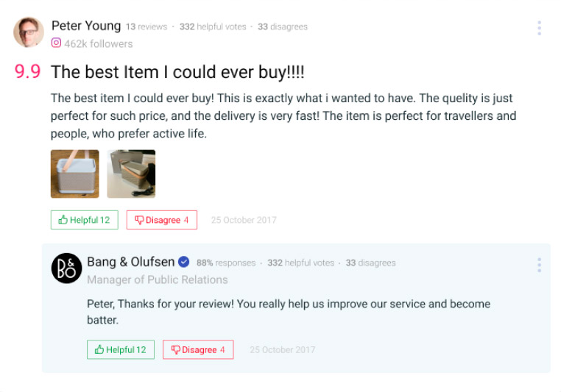Click Disagree on the Bang & Olufsen reply
The height and width of the screenshot is (392, 561).
(x=197, y=349)
